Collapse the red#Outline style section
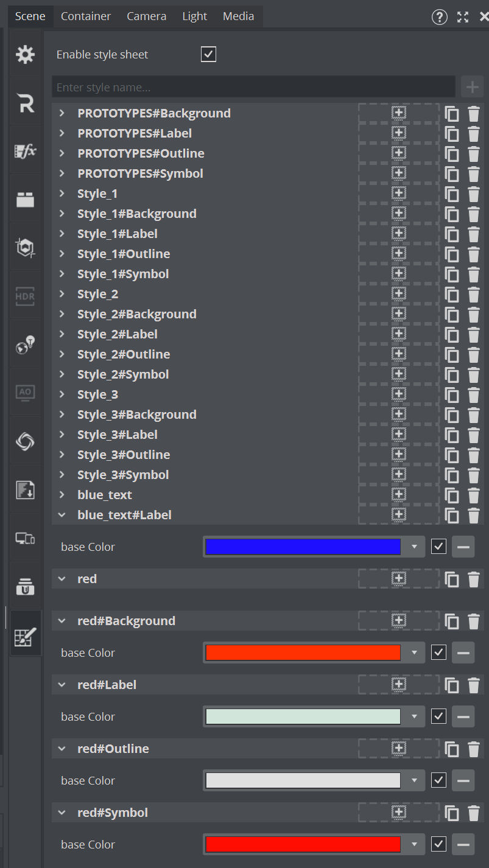The height and width of the screenshot is (868, 489). click(62, 749)
